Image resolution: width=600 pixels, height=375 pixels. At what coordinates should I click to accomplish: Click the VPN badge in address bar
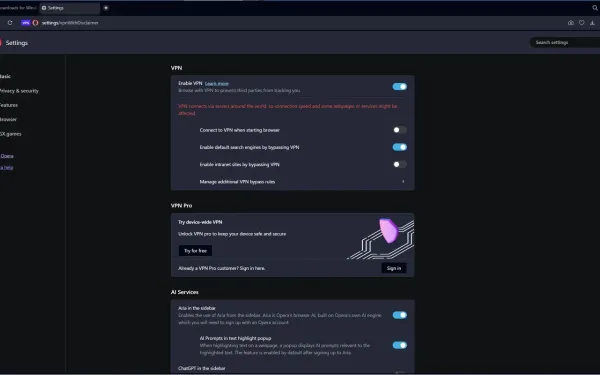[x=26, y=23]
